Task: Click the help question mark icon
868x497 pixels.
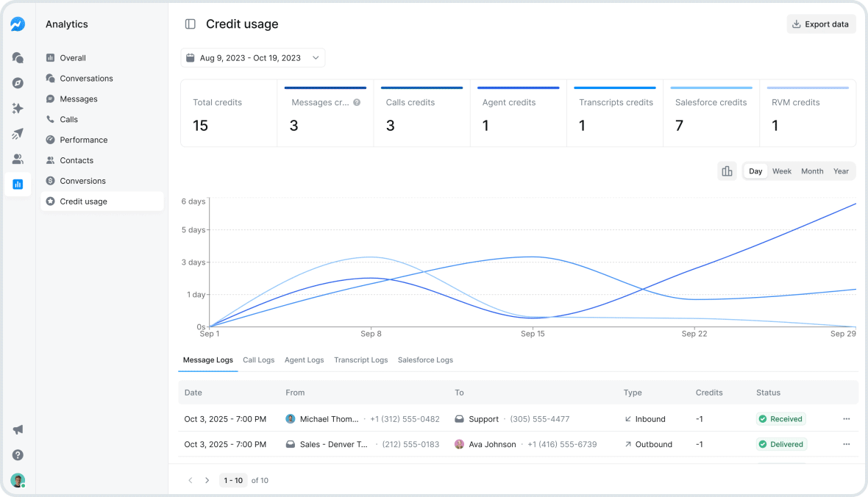Action: click(x=18, y=455)
